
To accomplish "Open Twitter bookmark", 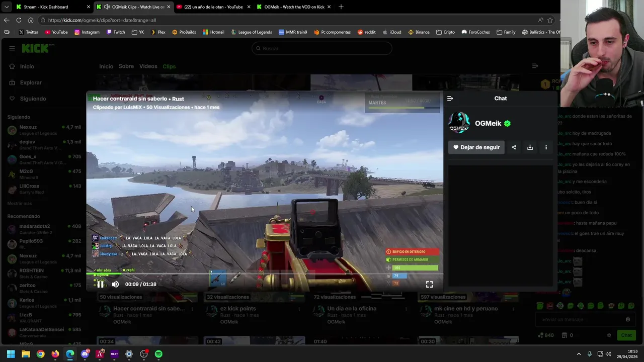I will (28, 32).
